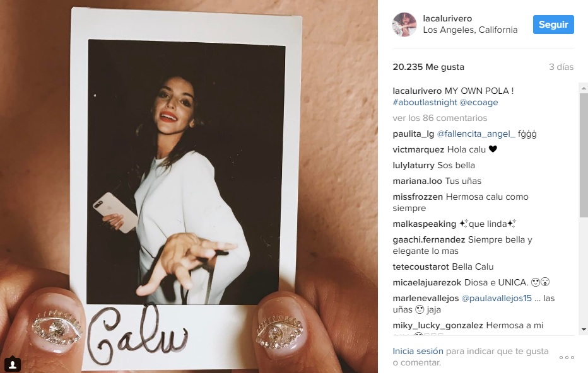View the 20.235 Me gusta likes
Image resolution: width=588 pixels, height=373 pixels.
(428, 67)
